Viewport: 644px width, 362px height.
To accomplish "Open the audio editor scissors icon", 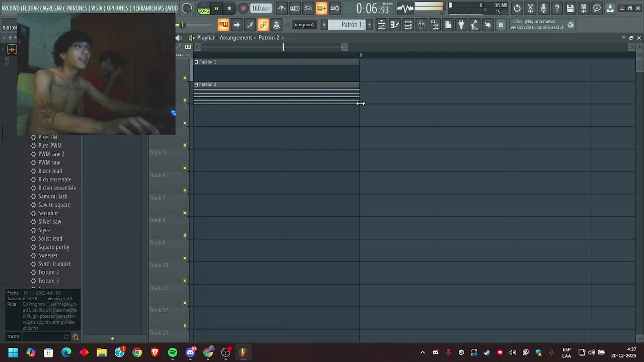I will coord(530,8).
